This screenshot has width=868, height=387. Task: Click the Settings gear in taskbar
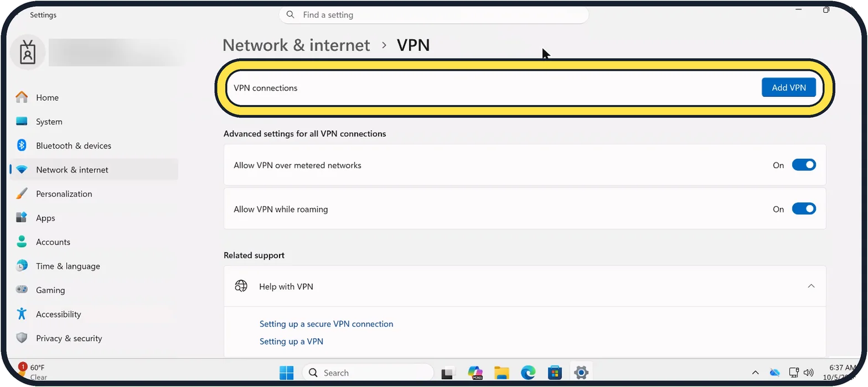[581, 373]
